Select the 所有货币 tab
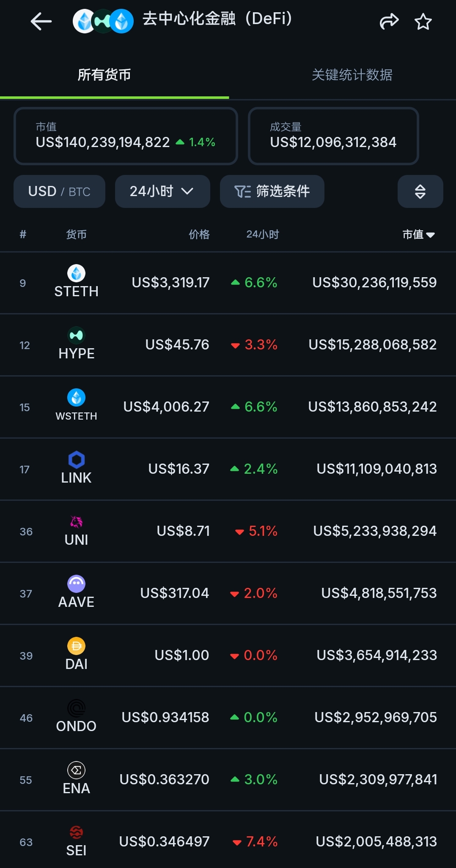Image resolution: width=456 pixels, height=868 pixels. (x=104, y=75)
